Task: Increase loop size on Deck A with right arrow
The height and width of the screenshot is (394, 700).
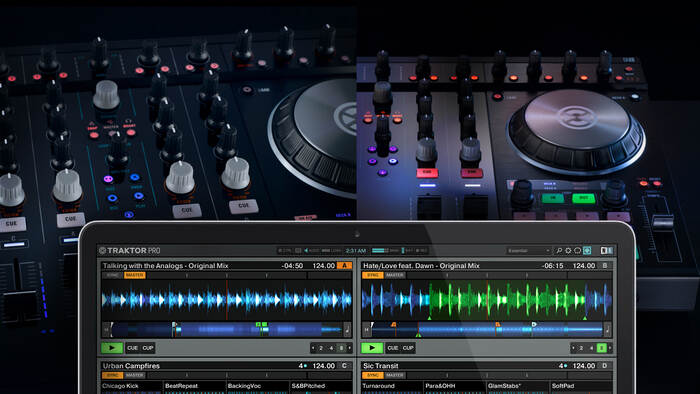Action: (x=350, y=348)
